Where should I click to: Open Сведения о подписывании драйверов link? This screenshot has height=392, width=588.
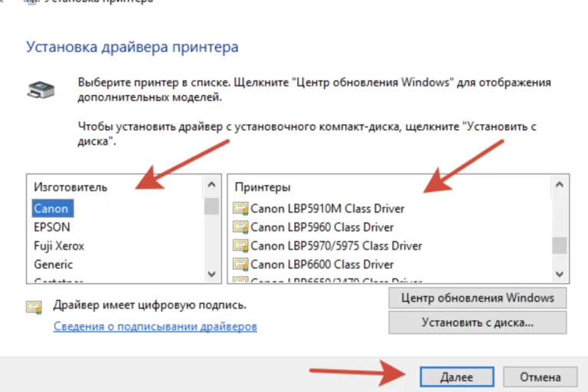[x=155, y=327]
